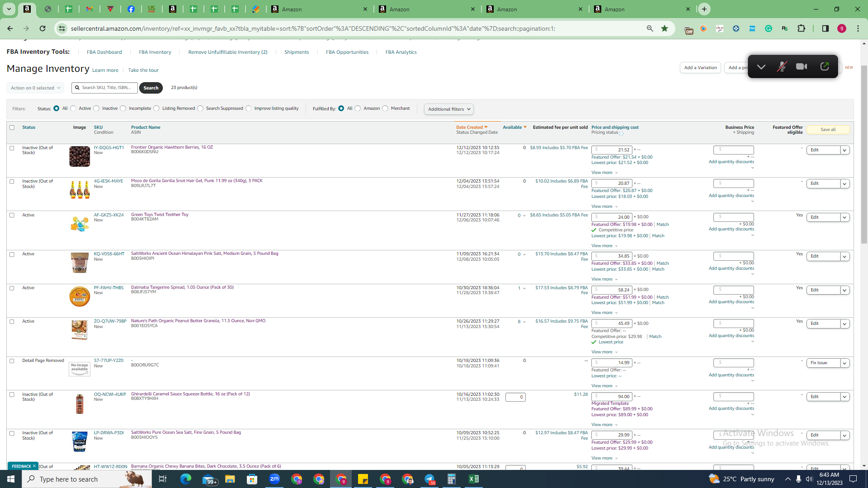Open Chrome three-dot menu
Screen dimensions: 868x488
[x=858, y=28]
